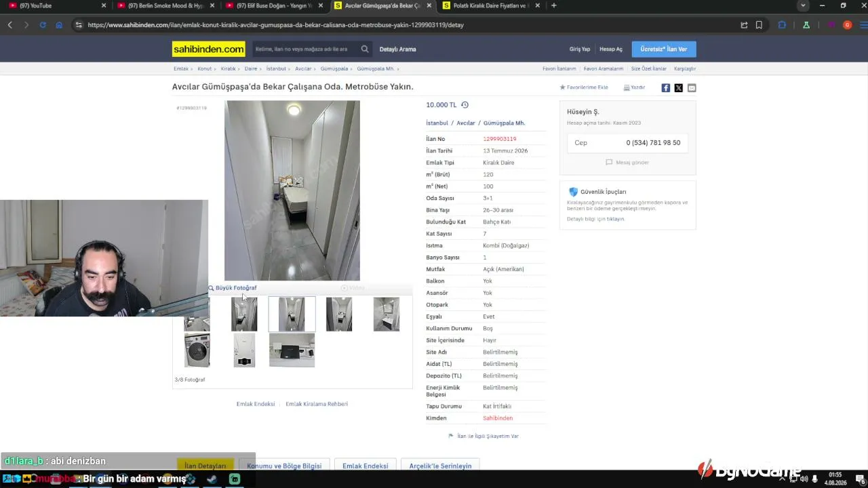Click the seller name Hüseyin Ş.
This screenshot has width=868, height=488.
[583, 112]
